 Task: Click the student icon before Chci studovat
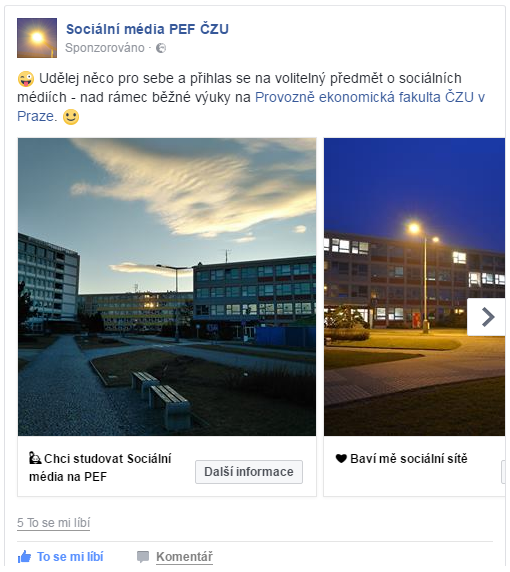pyautogui.click(x=35, y=458)
